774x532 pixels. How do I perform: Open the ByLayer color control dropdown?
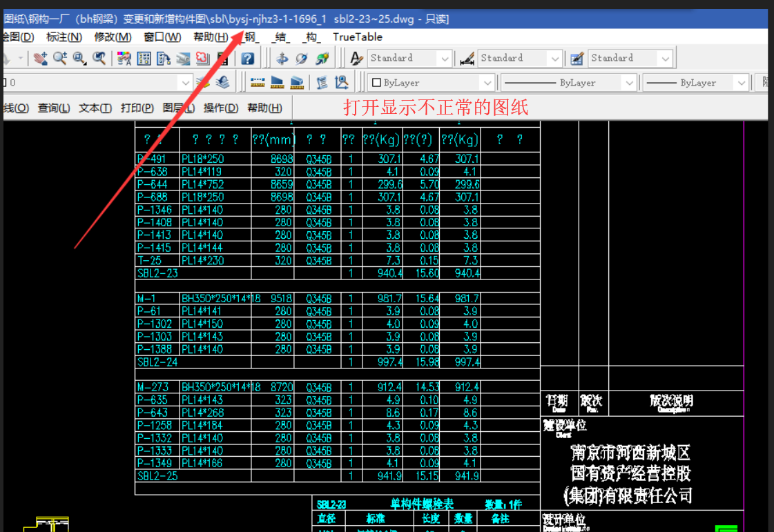[x=487, y=83]
